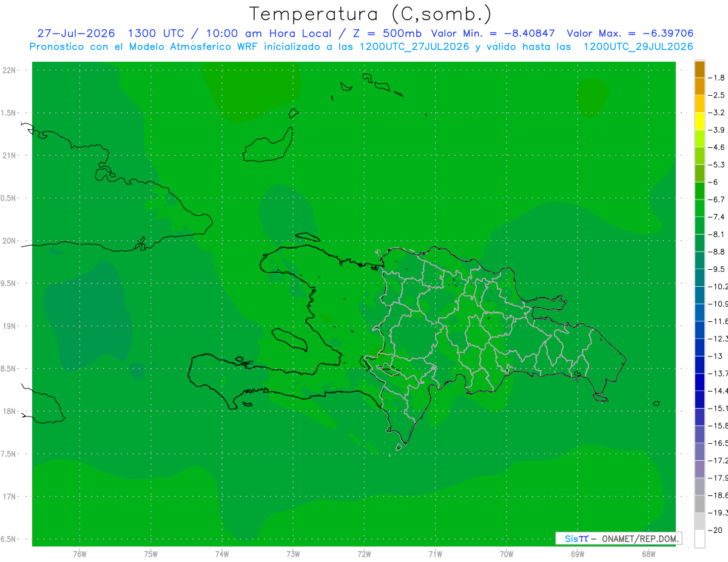This screenshot has height=562, width=728.
Task: Click the "76W" longitude label
Action: click(79, 554)
